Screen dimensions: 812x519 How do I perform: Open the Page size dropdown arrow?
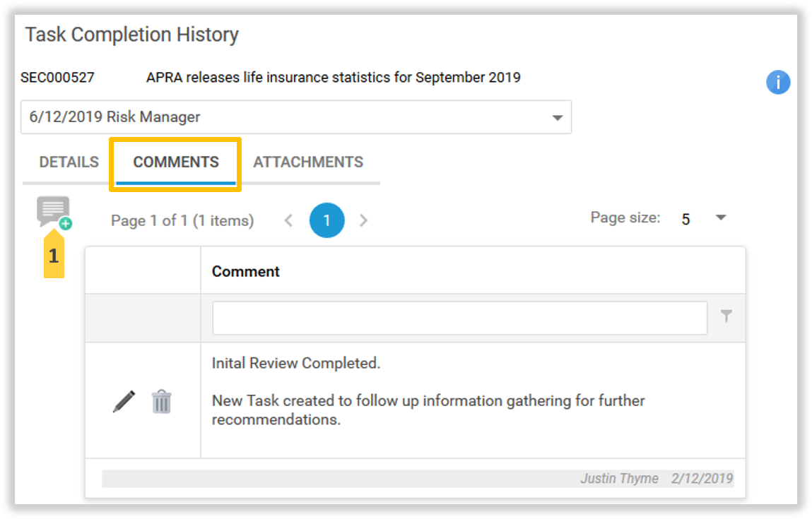[721, 218]
